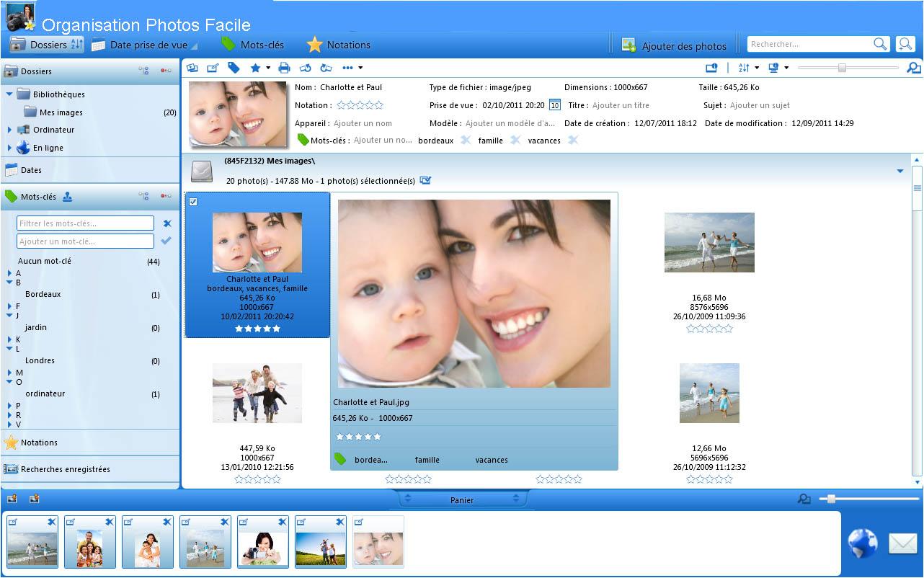The width and height of the screenshot is (924, 578).
Task: Click Ajouter un titre field
Action: coord(621,105)
